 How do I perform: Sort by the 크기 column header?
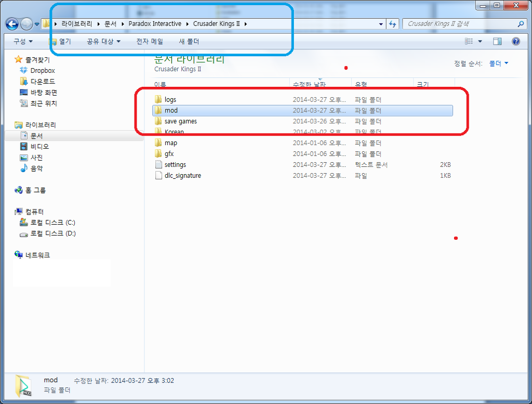[423, 84]
